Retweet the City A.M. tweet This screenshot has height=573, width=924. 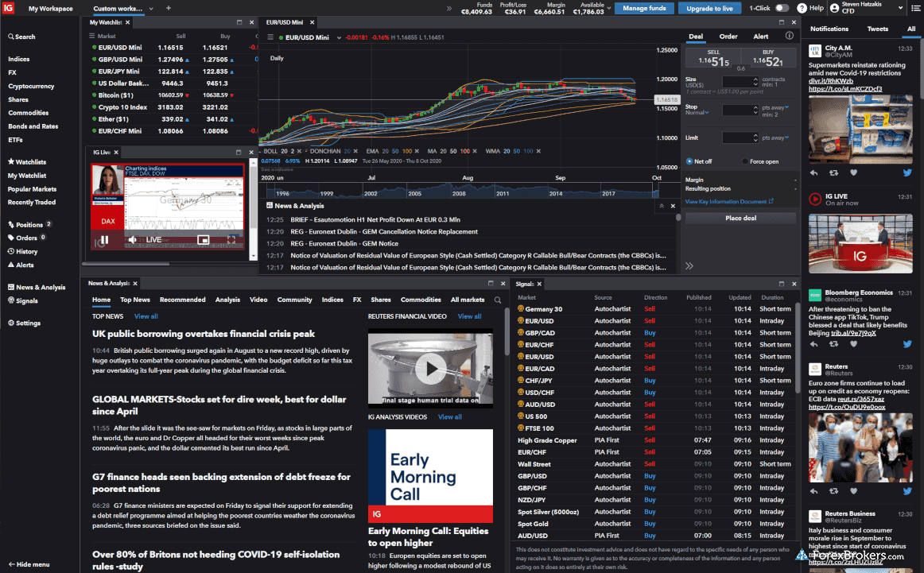pyautogui.click(x=833, y=173)
